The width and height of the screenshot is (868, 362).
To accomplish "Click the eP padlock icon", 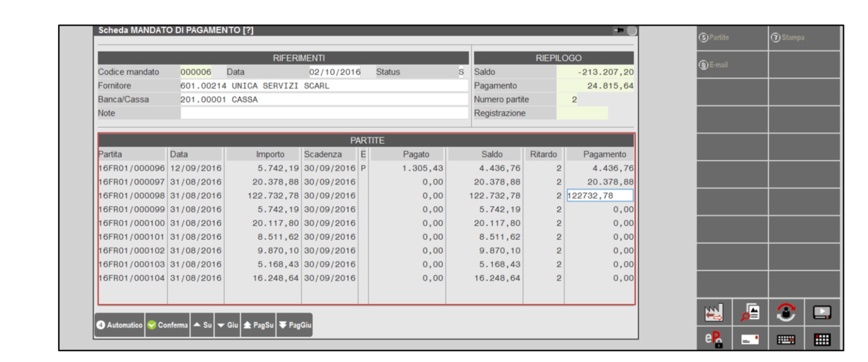I will [714, 339].
